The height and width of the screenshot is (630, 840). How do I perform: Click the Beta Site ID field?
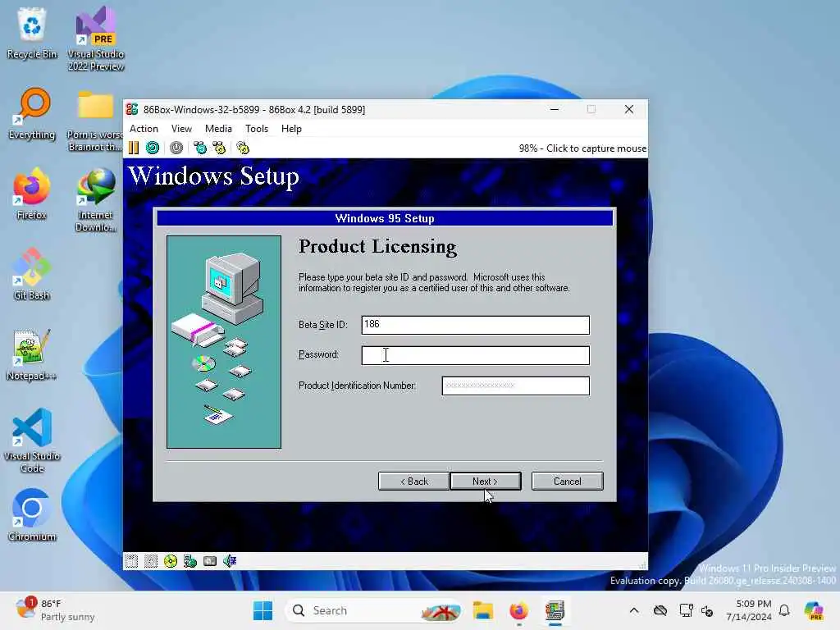tap(476, 325)
